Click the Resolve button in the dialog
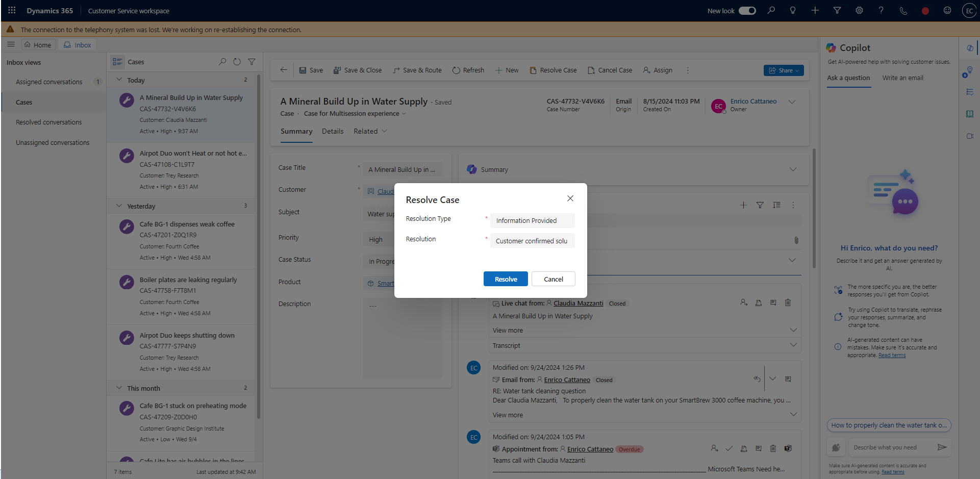This screenshot has height=479, width=980. tap(505, 279)
